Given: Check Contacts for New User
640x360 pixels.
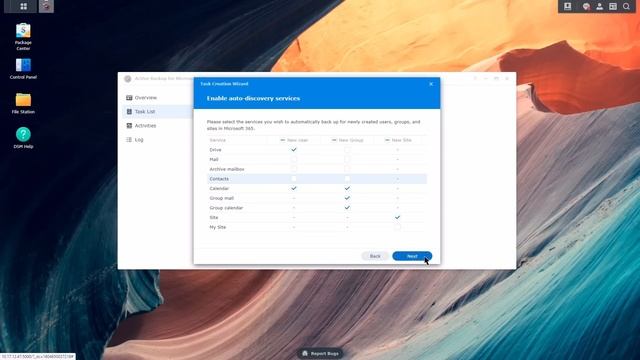Looking at the screenshot, I should pos(294,179).
